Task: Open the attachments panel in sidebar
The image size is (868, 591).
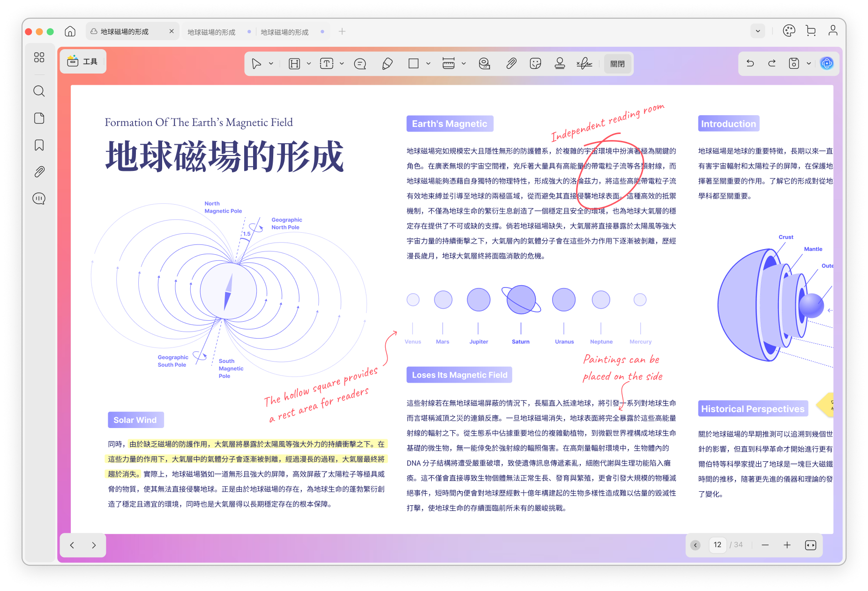Action: click(39, 172)
